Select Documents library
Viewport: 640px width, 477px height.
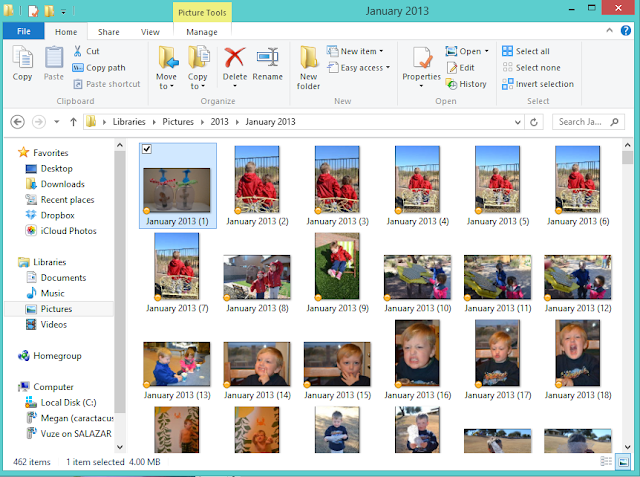(56, 277)
